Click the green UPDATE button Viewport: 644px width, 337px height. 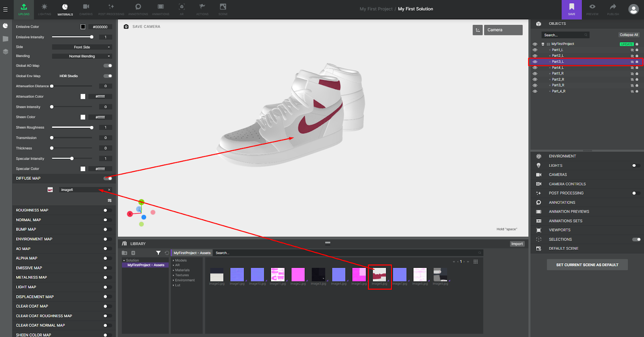(627, 44)
